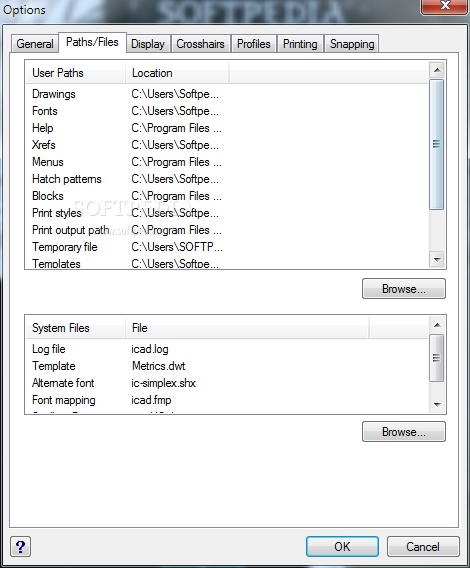Click location value of Temporary file

coord(177,247)
